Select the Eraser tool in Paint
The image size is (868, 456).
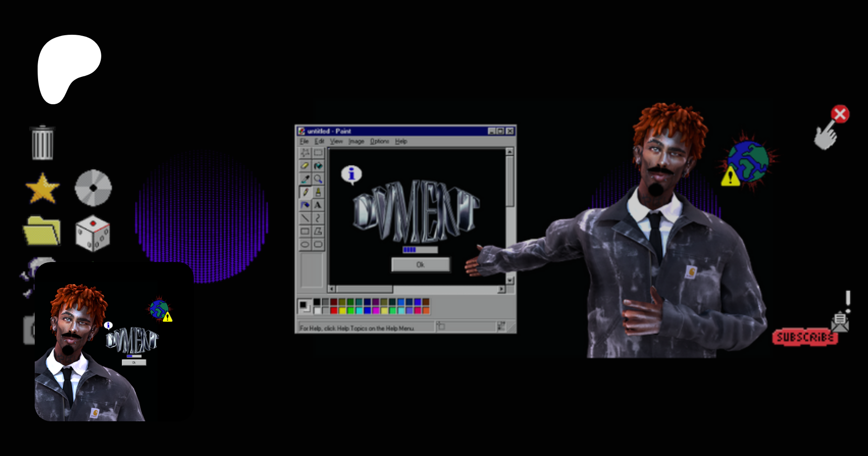pos(305,166)
